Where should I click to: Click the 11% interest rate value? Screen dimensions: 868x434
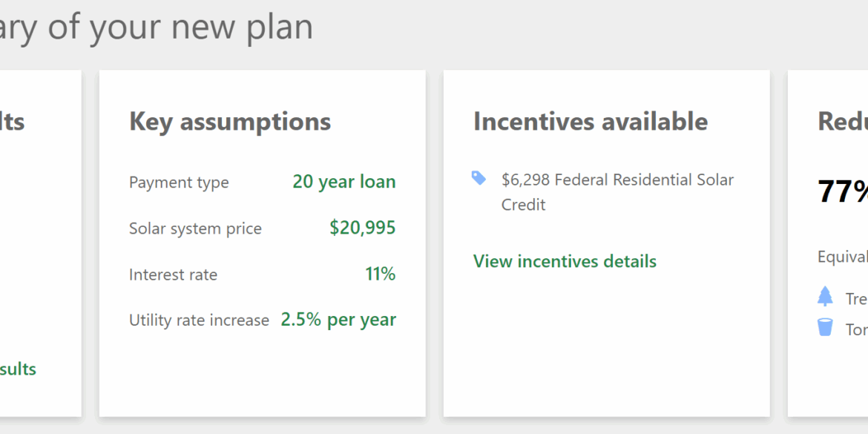381,274
